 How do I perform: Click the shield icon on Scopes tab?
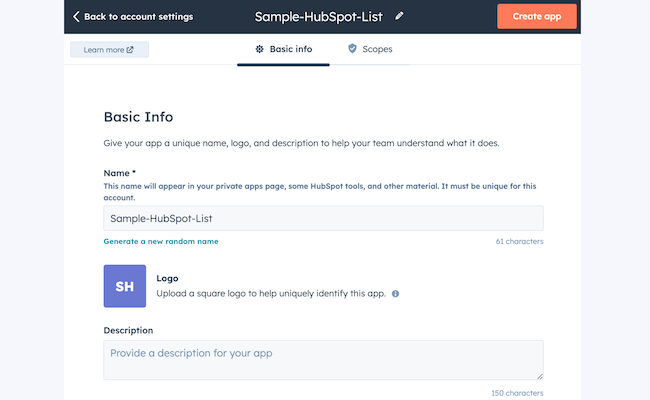(x=352, y=48)
